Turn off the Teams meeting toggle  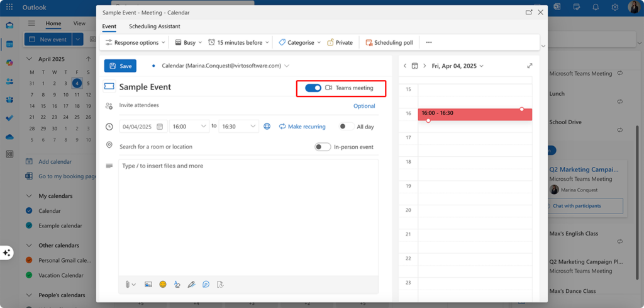tap(313, 88)
